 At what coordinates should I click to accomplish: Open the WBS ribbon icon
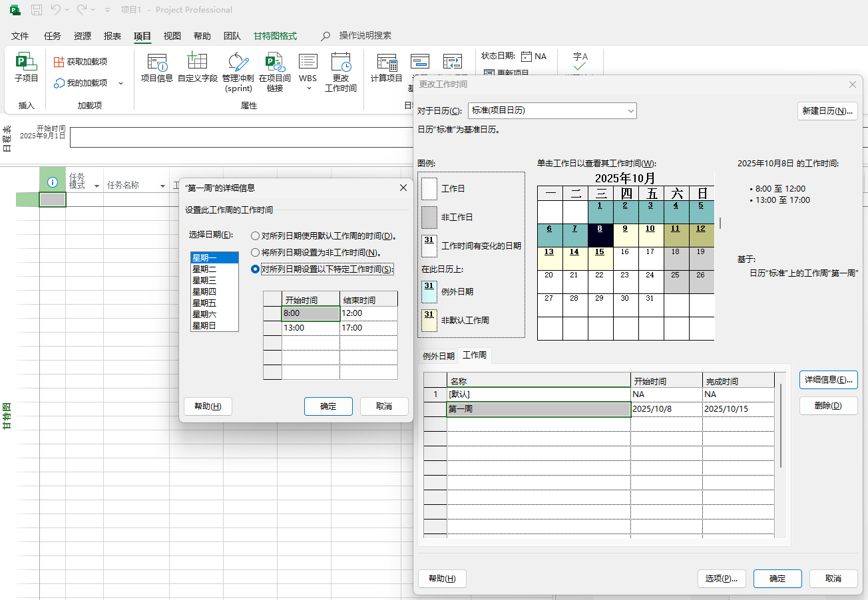[x=308, y=62]
